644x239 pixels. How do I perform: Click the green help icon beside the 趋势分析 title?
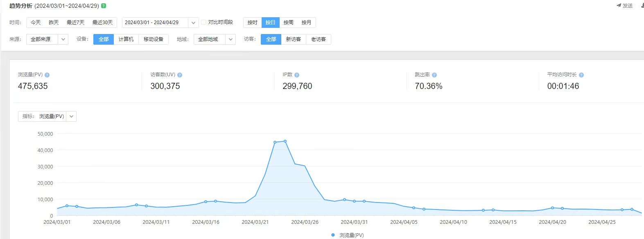[x=104, y=6]
